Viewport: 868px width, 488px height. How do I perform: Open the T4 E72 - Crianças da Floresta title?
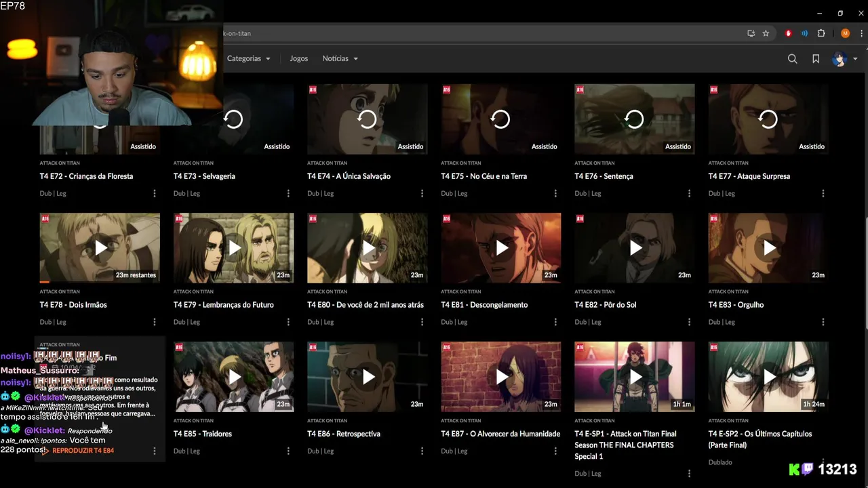(86, 176)
